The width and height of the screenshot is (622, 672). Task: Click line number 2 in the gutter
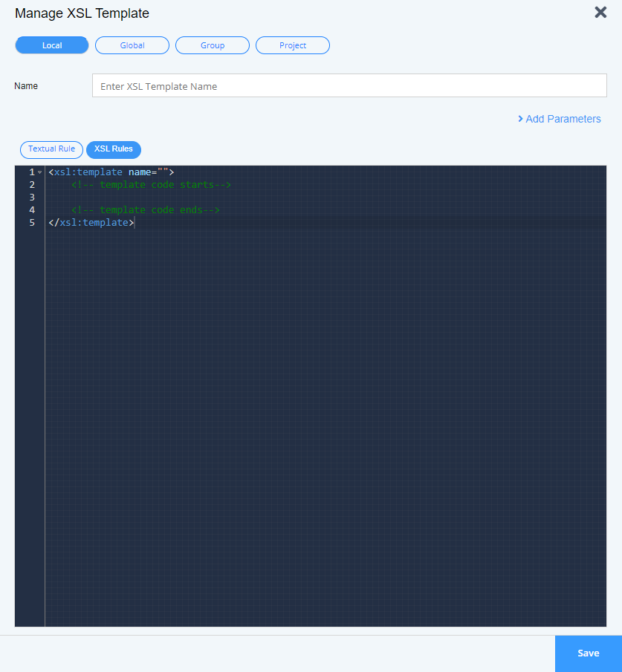click(x=32, y=185)
